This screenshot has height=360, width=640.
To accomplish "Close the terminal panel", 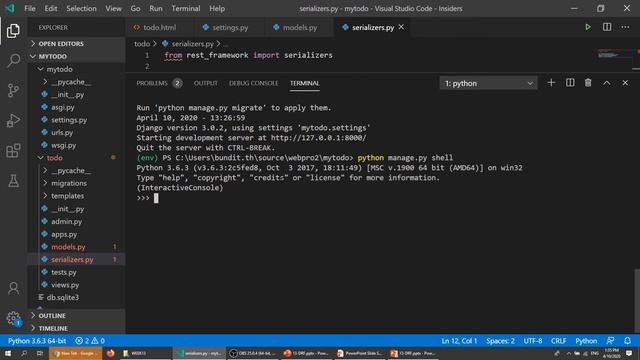I will 625,83.
